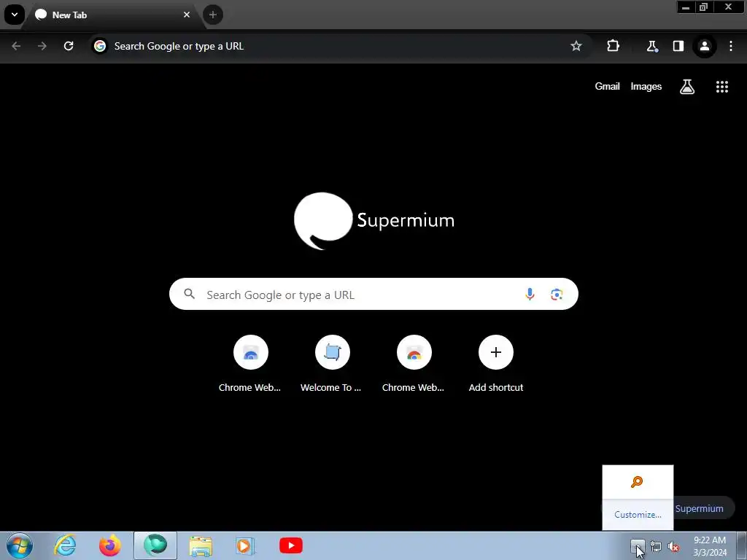This screenshot has height=560, width=747.
Task: Go back to previous page
Action: click(16, 46)
